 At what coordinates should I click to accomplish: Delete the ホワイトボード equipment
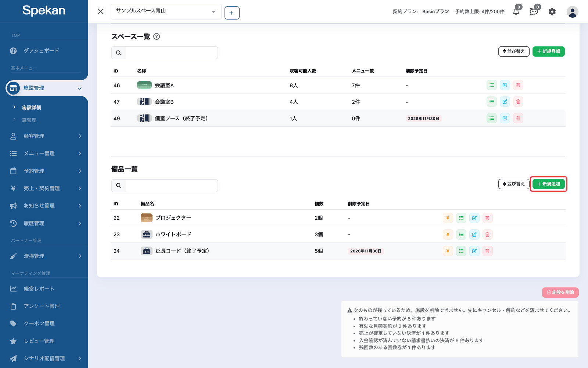tap(488, 234)
